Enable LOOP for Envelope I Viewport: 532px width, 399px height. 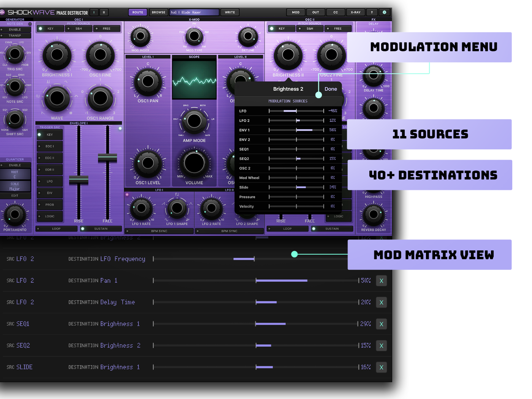(x=56, y=229)
